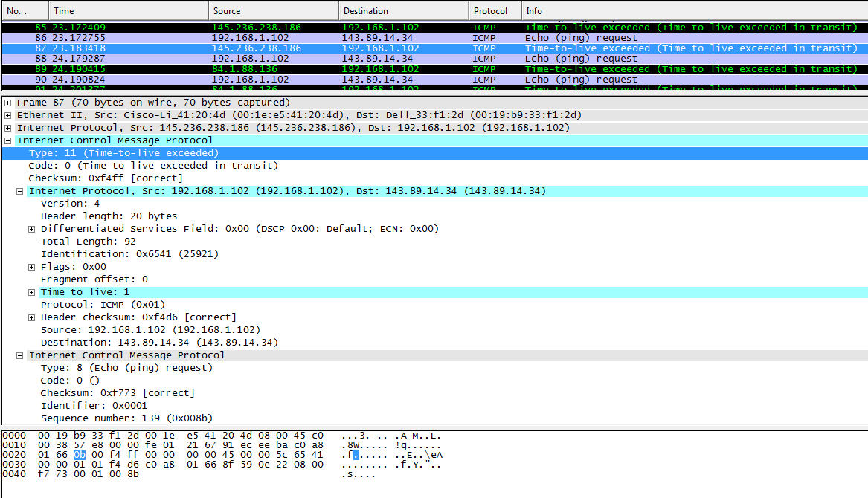Screen dimensions: 868x498
Task: Select Sequence number: 139 (0x008b) field
Action: pyautogui.click(x=126, y=418)
